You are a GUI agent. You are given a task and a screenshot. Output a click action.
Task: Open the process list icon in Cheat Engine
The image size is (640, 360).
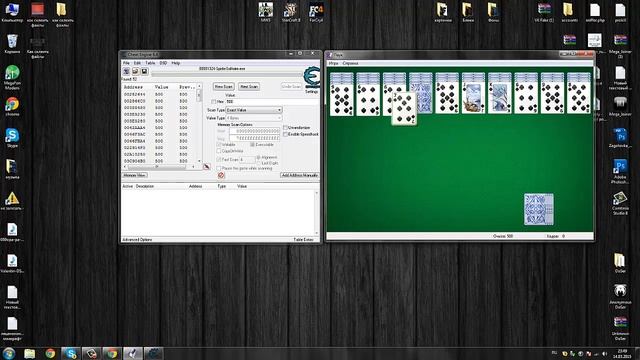pos(126,71)
